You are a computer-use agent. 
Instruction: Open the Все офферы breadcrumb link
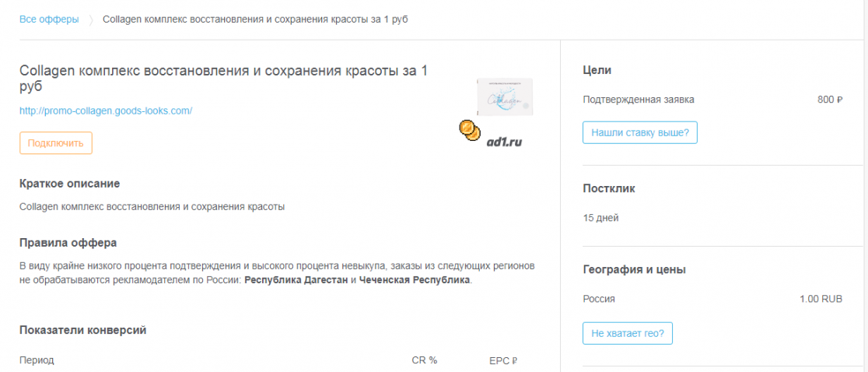click(x=49, y=19)
